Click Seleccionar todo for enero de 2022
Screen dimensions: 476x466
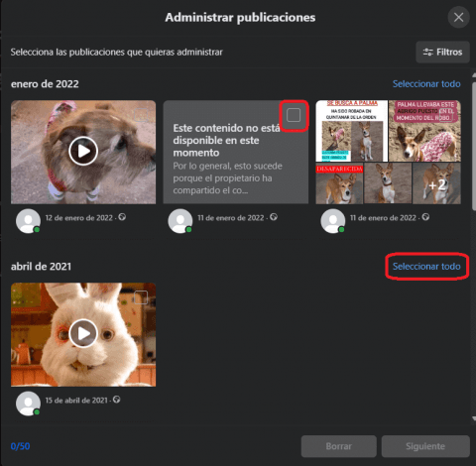(426, 84)
